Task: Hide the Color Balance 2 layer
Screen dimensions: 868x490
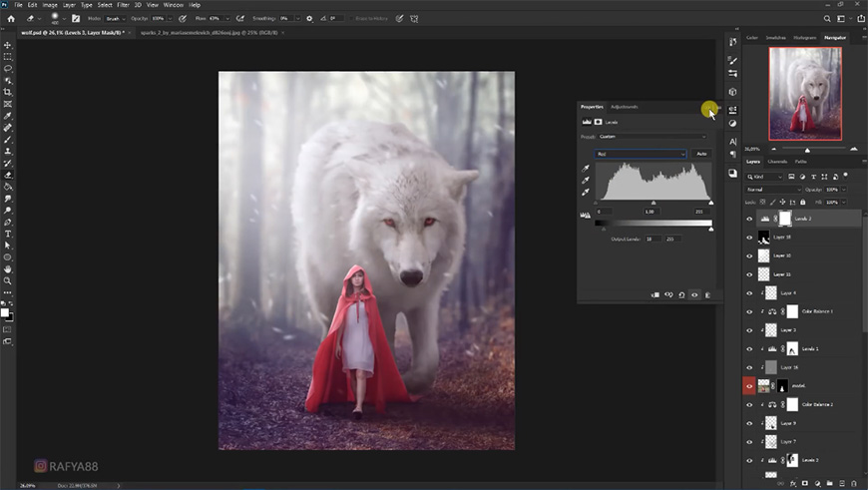Action: [x=749, y=405]
